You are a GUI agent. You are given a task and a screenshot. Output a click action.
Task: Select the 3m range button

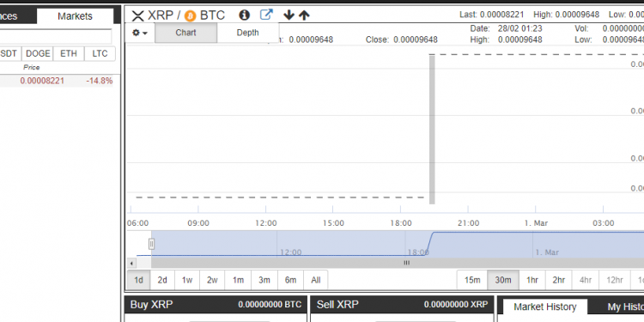[x=264, y=280]
